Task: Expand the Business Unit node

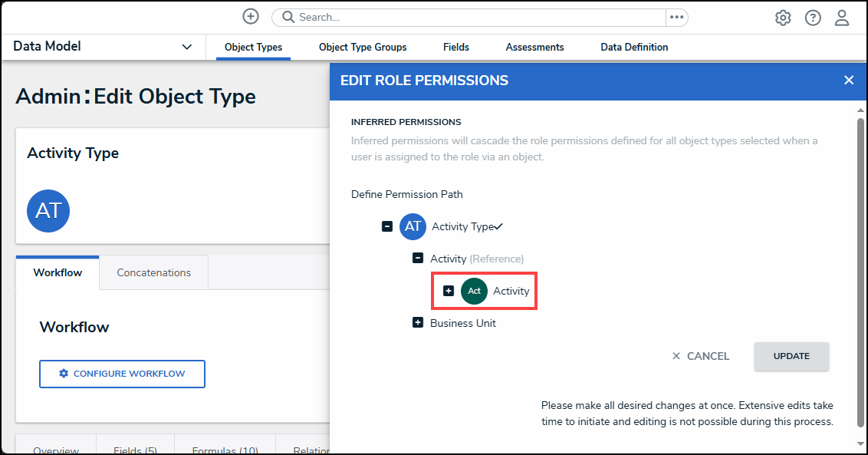Action: 418,323
